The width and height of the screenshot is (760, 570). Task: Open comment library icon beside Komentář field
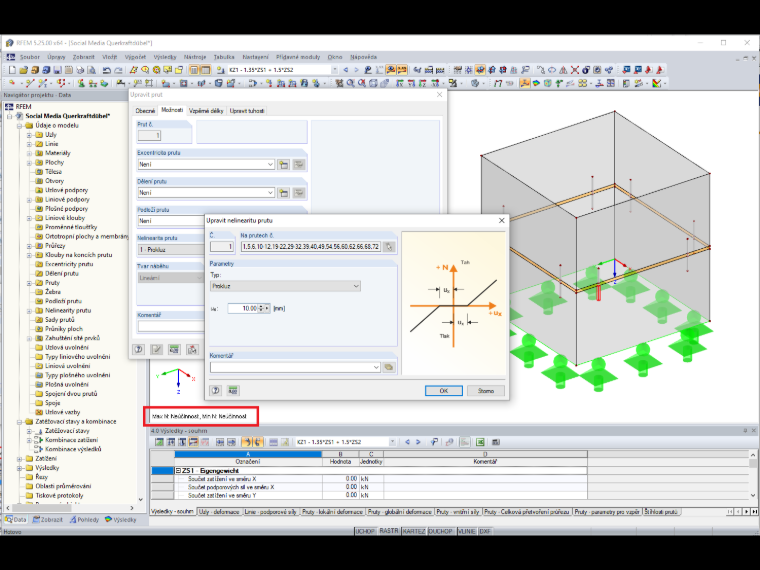389,367
